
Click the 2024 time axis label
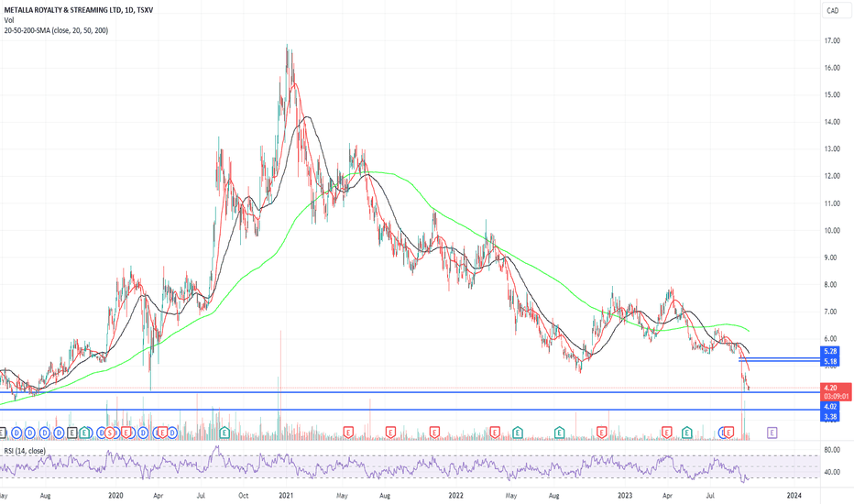pos(794,495)
